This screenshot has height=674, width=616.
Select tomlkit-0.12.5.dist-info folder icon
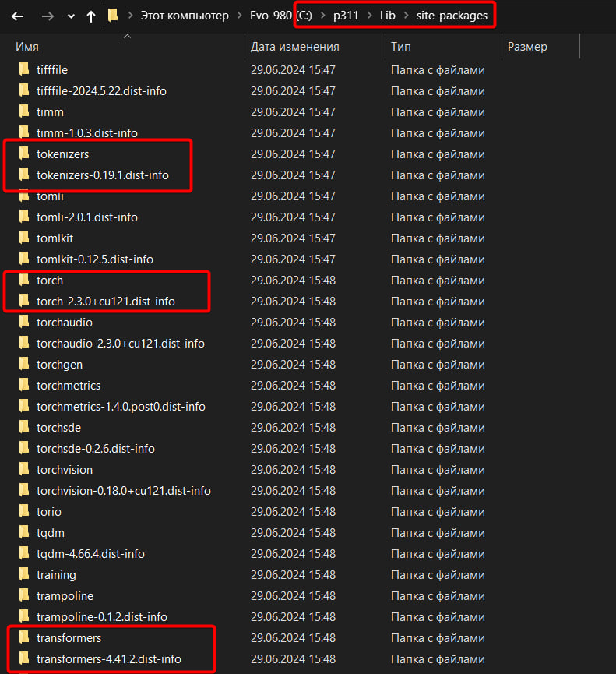(24, 259)
